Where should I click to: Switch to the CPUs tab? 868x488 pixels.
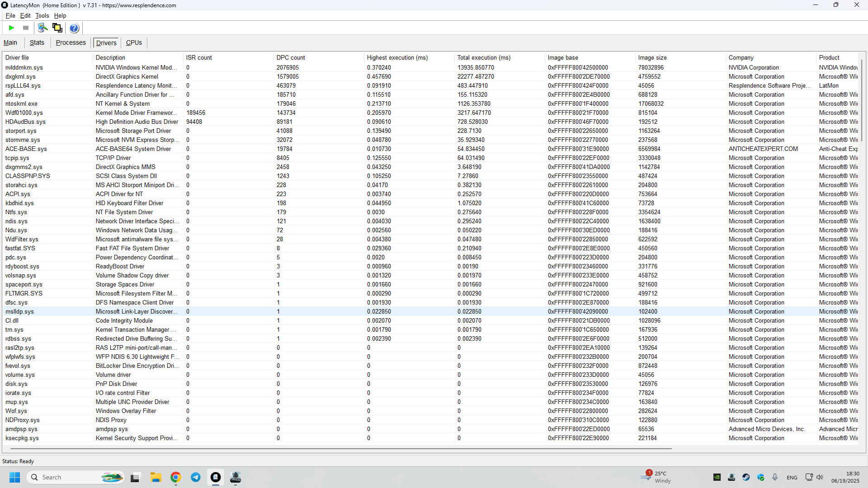pos(134,42)
